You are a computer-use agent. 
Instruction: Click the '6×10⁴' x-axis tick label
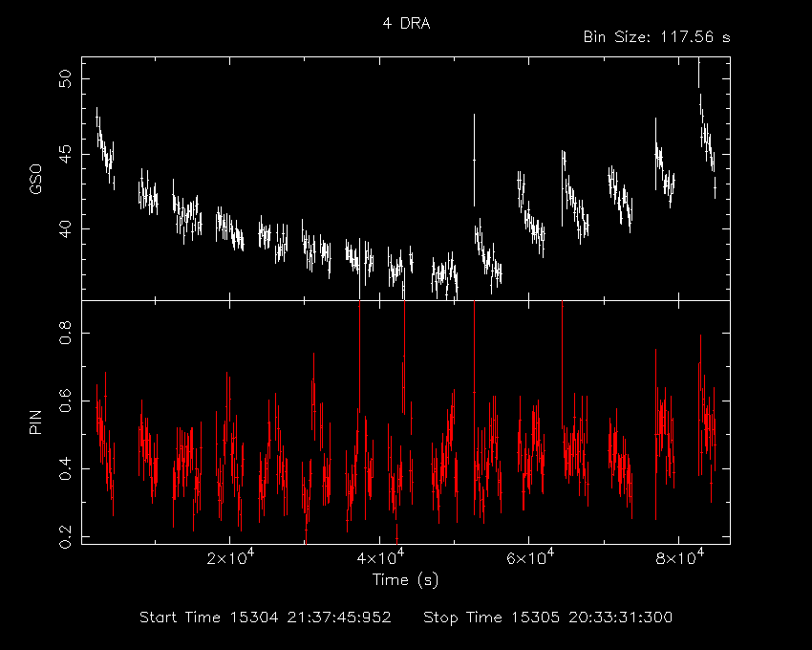tap(530, 558)
